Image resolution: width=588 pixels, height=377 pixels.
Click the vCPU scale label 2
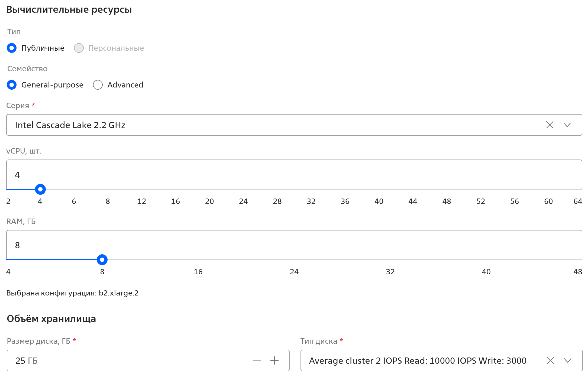8,201
